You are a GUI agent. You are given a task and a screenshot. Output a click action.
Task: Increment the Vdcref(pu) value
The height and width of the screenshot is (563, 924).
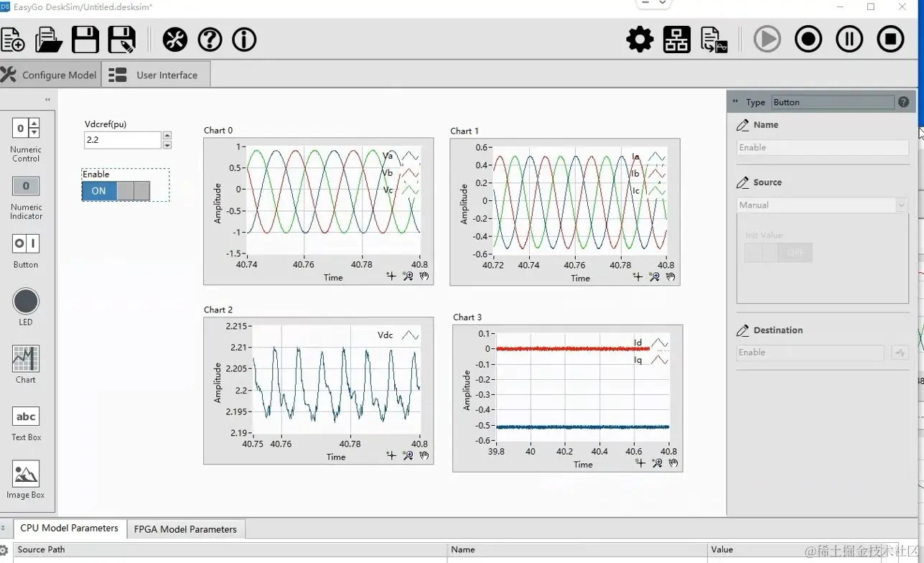[167, 135]
